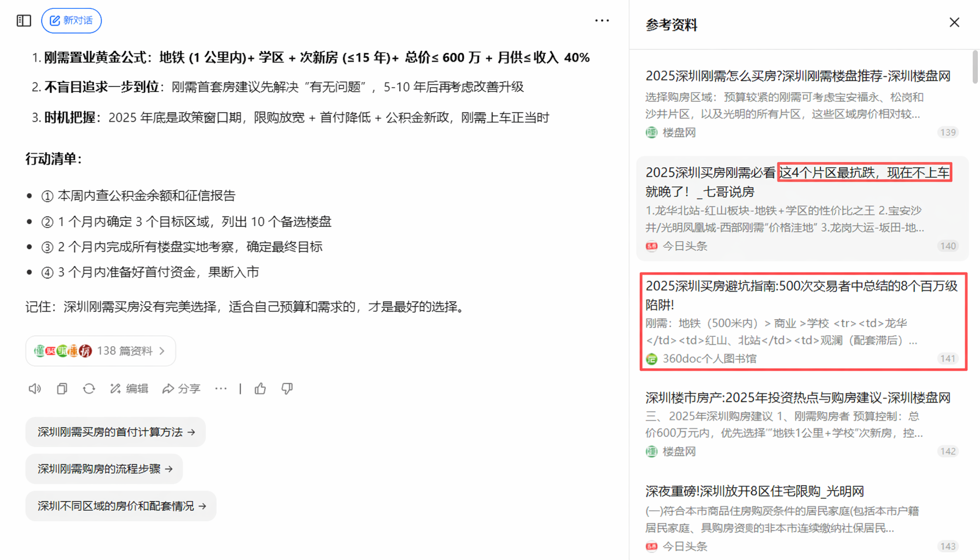Click the 行动清单 heading
This screenshot has width=980, height=560.
pyautogui.click(x=54, y=159)
